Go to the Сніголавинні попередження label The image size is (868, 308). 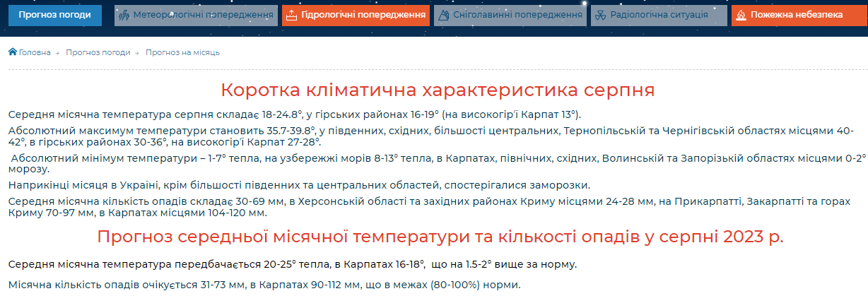click(x=517, y=15)
